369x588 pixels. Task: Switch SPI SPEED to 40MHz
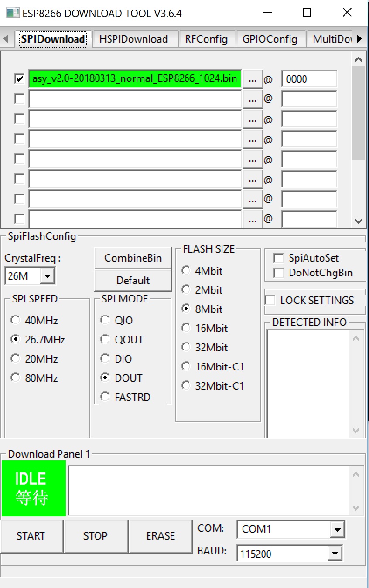click(15, 320)
